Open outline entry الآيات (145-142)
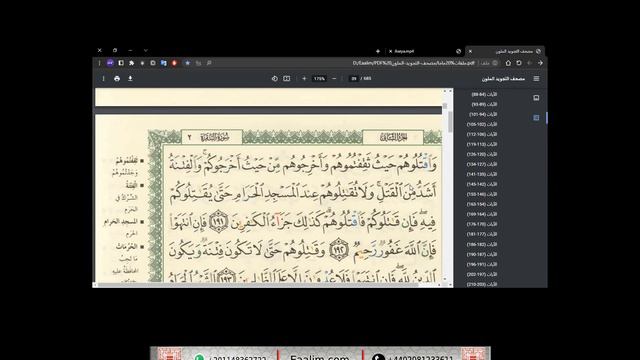The height and width of the screenshot is (360, 640). click(482, 184)
